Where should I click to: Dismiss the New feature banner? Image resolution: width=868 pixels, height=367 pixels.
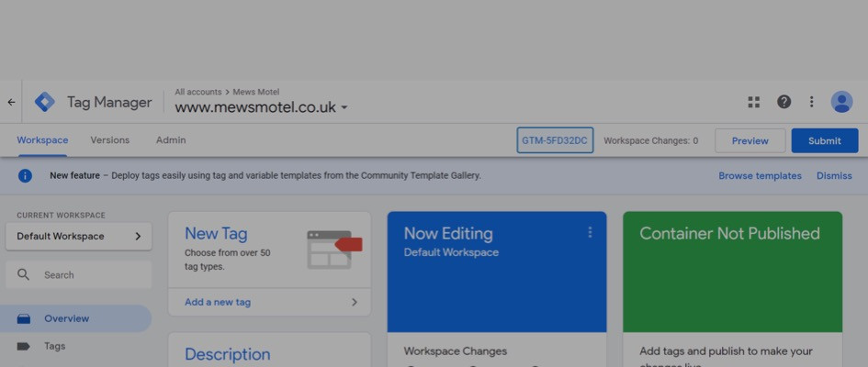tap(834, 176)
